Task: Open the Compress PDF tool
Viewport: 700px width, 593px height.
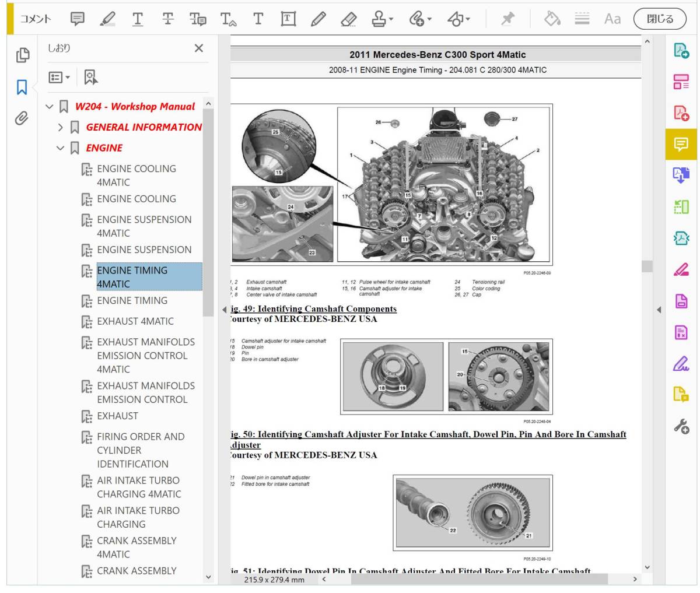Action: click(x=681, y=238)
